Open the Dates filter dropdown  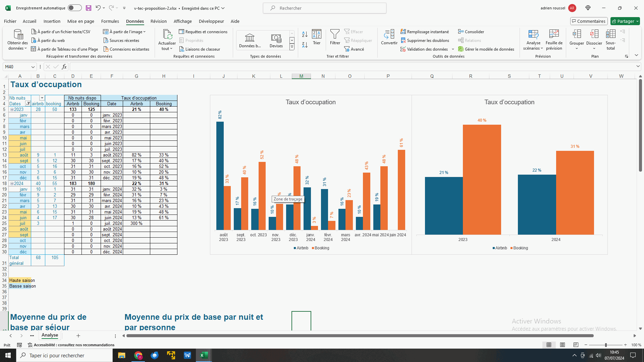coord(28,104)
